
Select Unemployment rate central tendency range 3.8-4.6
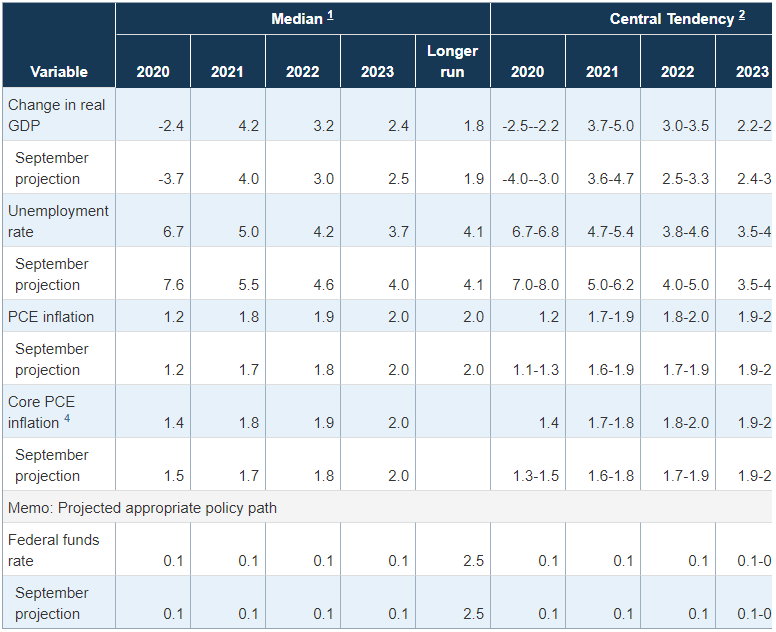(685, 232)
